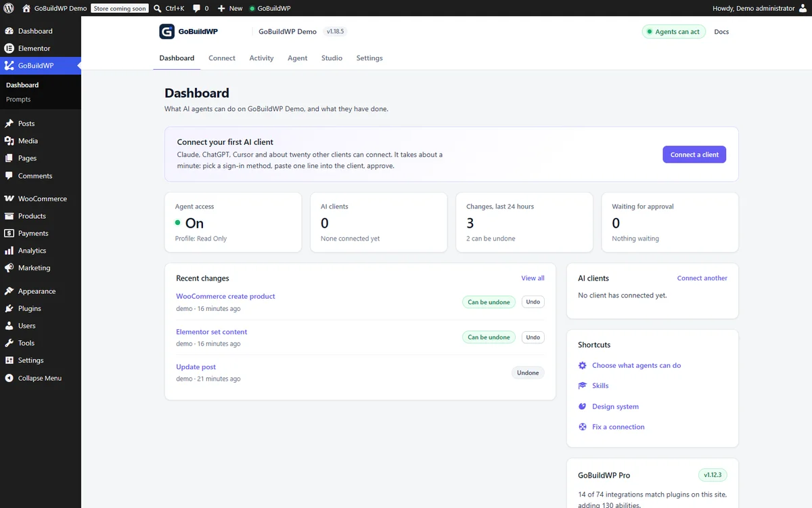Open the Ctrl+K search magnifier icon

pos(158,8)
